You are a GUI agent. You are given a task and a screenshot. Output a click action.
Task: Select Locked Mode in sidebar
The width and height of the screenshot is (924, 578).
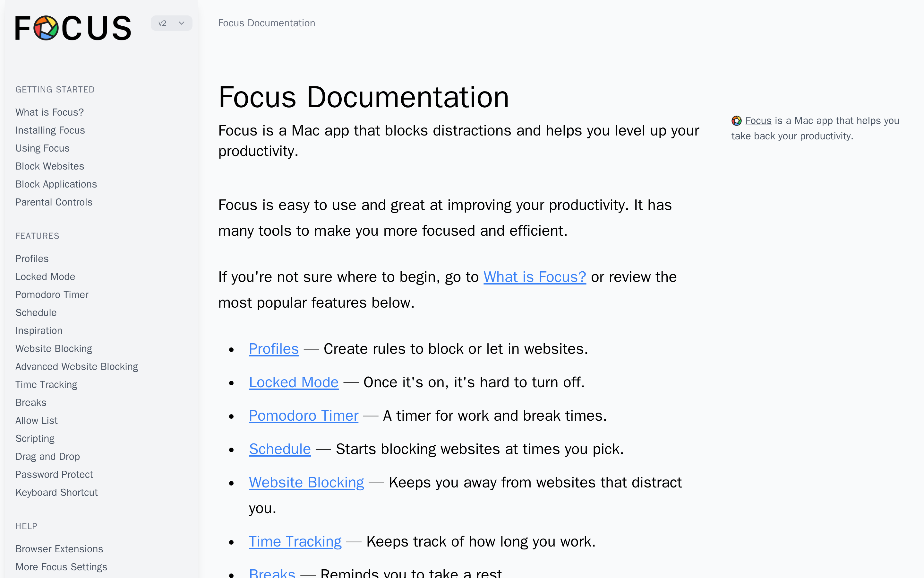[x=45, y=276]
